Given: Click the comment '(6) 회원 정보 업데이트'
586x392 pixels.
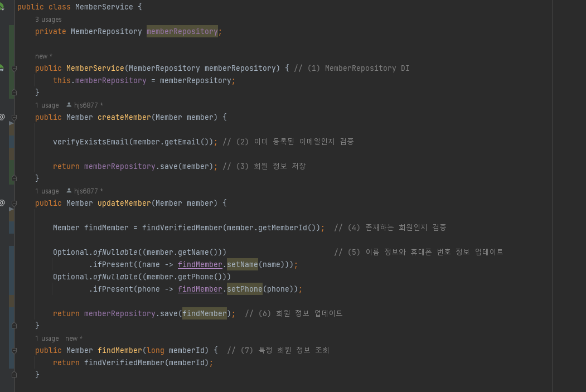Looking at the screenshot, I should click(x=294, y=313).
